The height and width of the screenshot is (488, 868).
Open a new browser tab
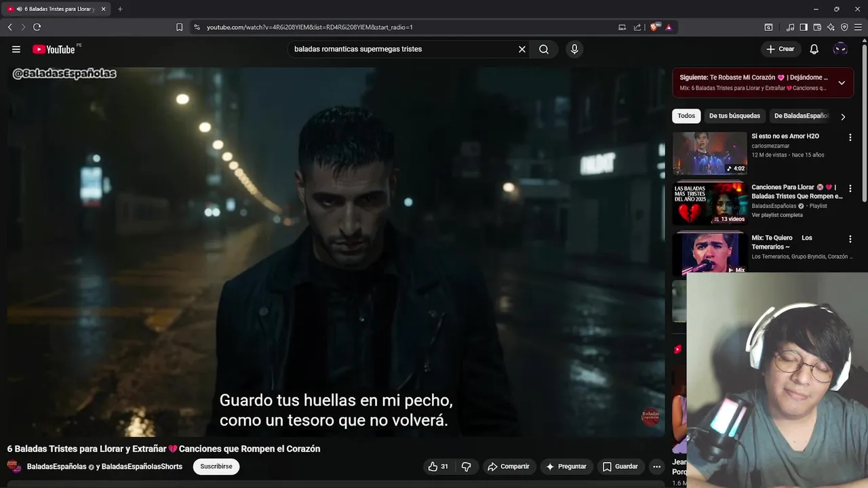tap(120, 9)
